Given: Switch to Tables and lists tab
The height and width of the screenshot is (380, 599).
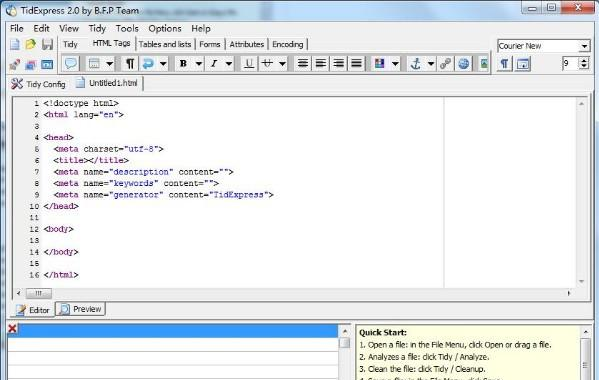Looking at the screenshot, I should [x=165, y=44].
